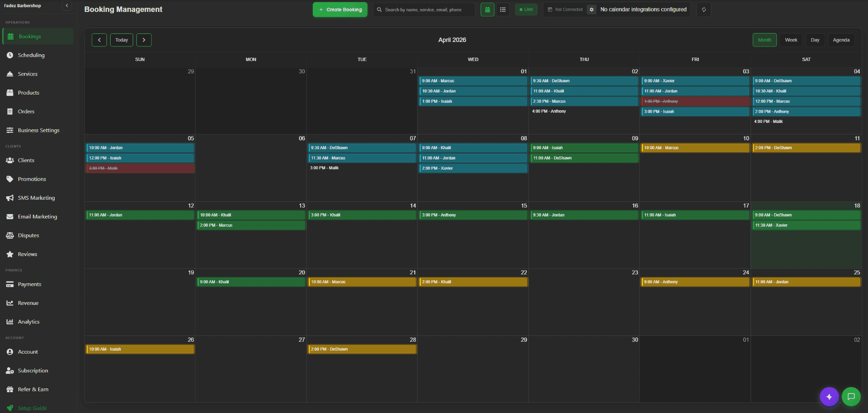The image size is (868, 413).
Task: Open Orders in the sidebar
Action: tap(38, 112)
